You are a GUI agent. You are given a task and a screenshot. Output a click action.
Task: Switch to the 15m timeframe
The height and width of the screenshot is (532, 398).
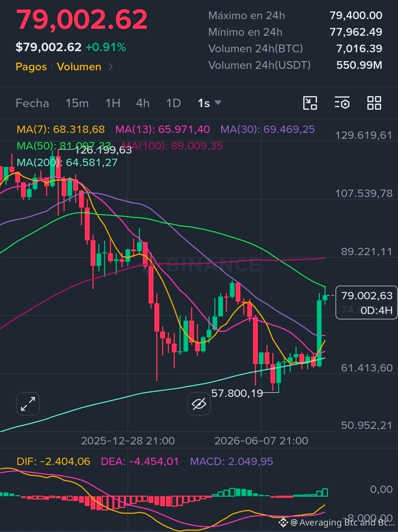tap(77, 103)
